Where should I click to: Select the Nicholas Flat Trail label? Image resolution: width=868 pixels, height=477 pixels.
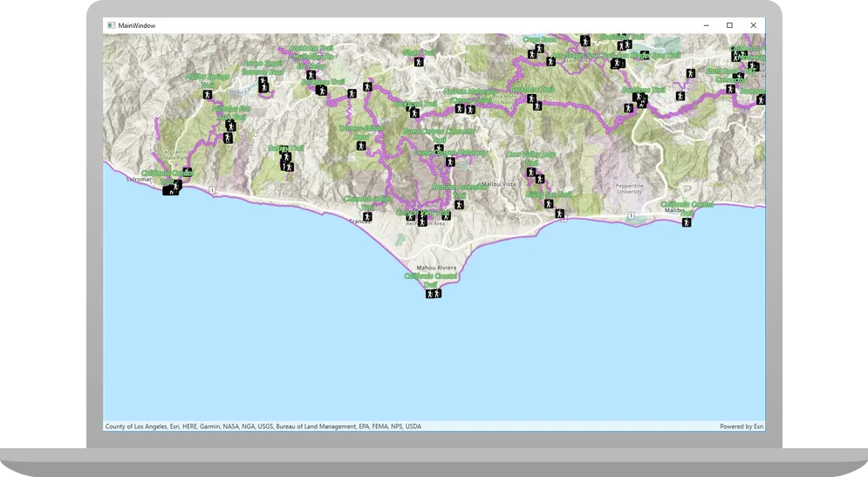click(231, 112)
